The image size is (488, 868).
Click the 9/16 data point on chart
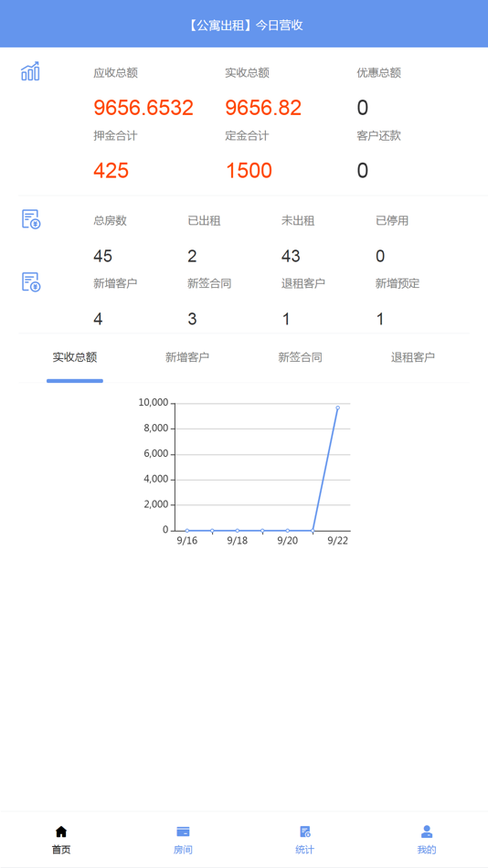[x=187, y=530]
